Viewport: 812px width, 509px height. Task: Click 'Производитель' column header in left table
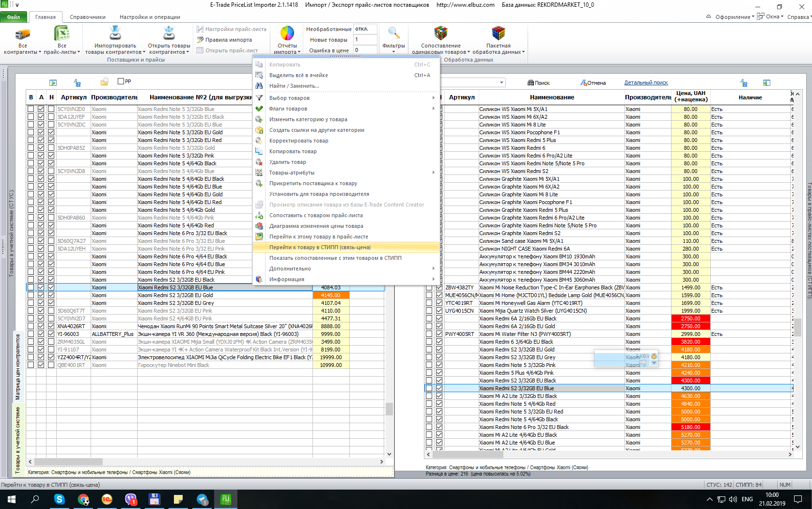click(x=114, y=97)
